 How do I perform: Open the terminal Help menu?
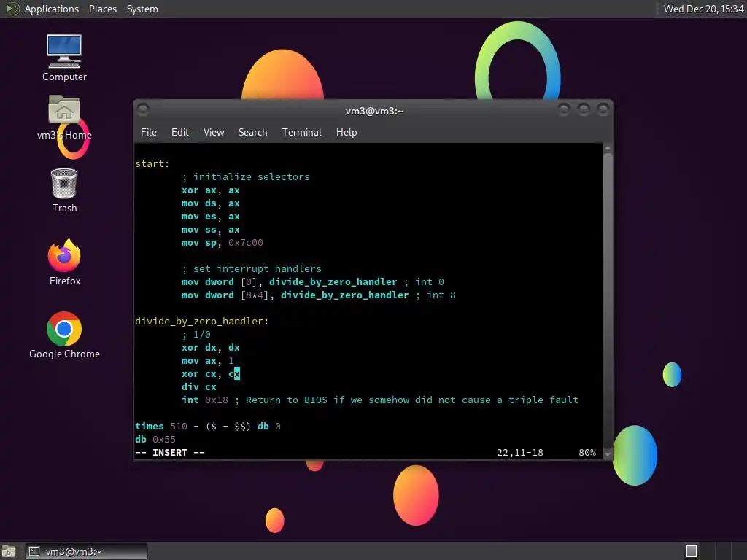pyautogui.click(x=347, y=132)
